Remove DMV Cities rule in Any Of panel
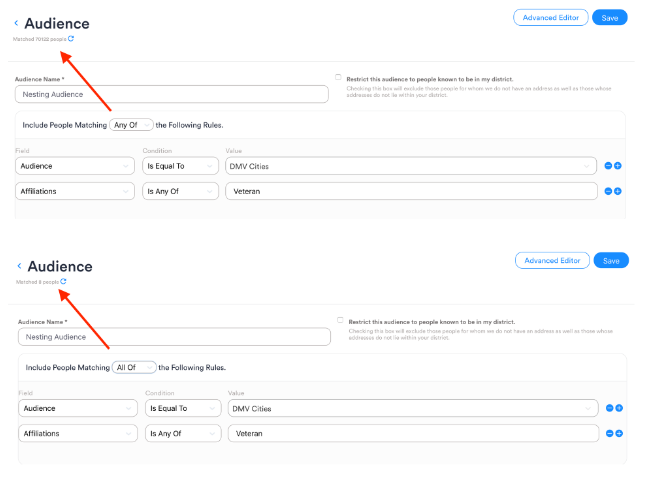This screenshot has width=661, height=483. [608, 166]
